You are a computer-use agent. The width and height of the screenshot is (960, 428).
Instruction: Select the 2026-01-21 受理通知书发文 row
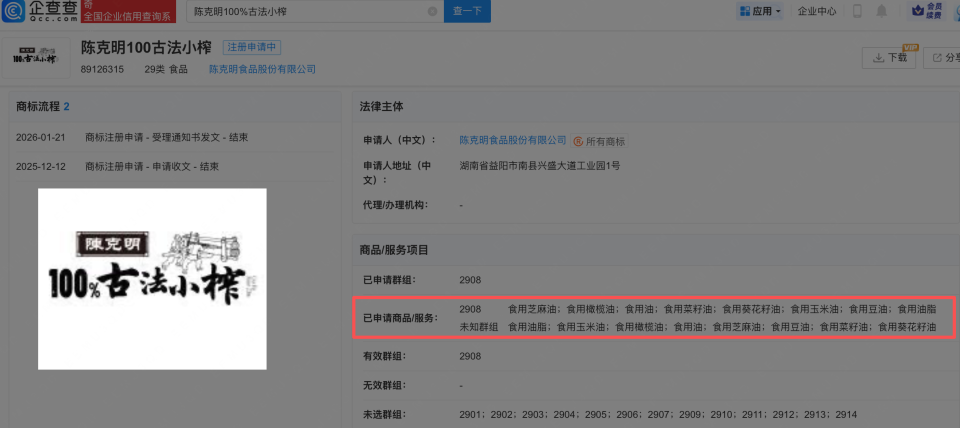click(173, 138)
